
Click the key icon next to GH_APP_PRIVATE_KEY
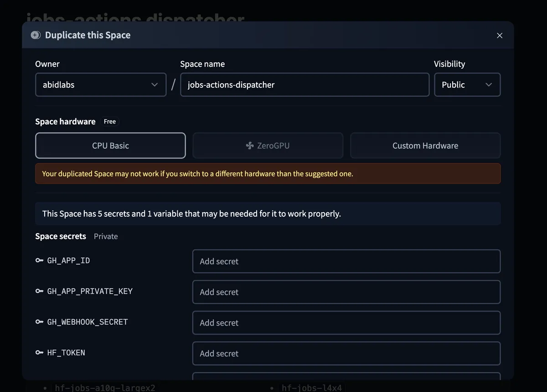pyautogui.click(x=39, y=291)
